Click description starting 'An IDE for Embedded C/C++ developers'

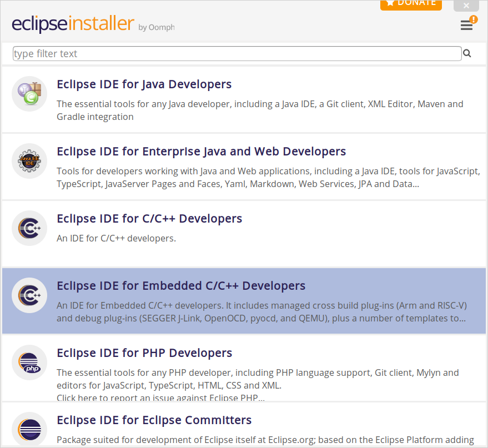click(261, 312)
